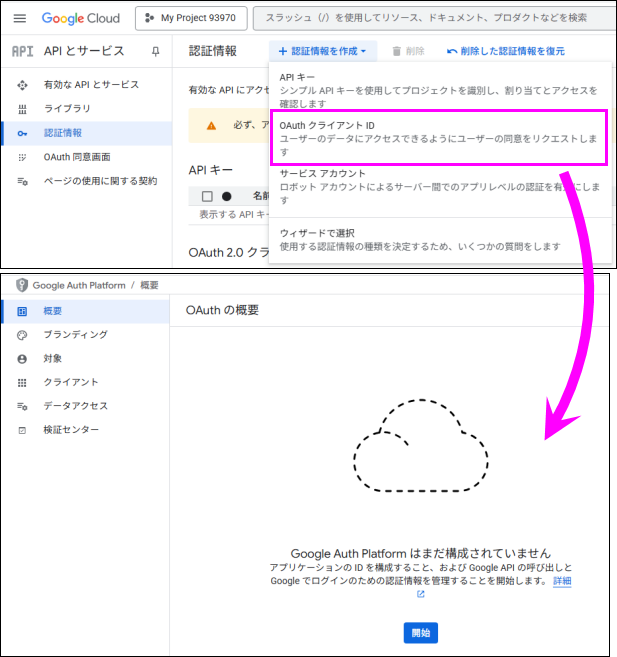The width and height of the screenshot is (617, 657).
Task: Click the external link icon below 詳細
Action: [421, 594]
